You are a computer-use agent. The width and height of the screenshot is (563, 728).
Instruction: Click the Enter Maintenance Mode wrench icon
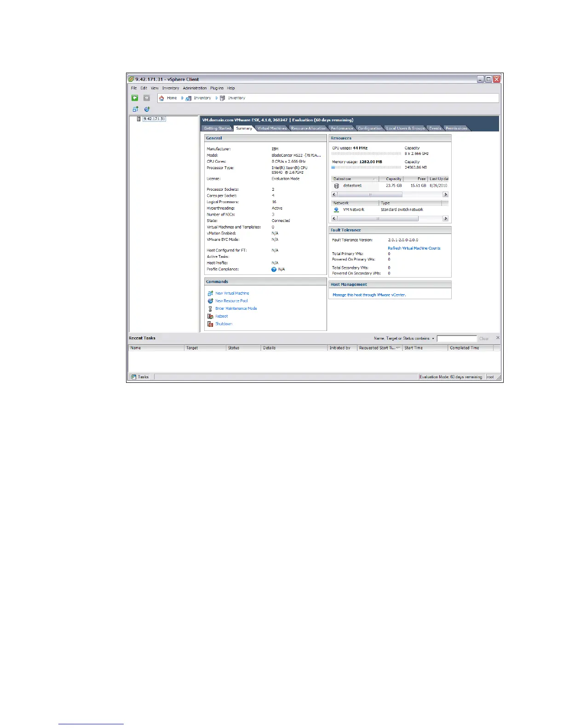[x=210, y=309]
